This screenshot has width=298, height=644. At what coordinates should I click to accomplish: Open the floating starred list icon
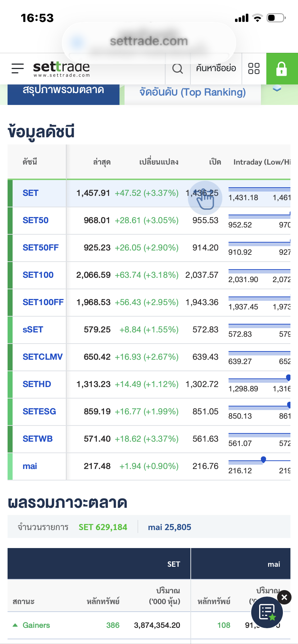tap(267, 612)
